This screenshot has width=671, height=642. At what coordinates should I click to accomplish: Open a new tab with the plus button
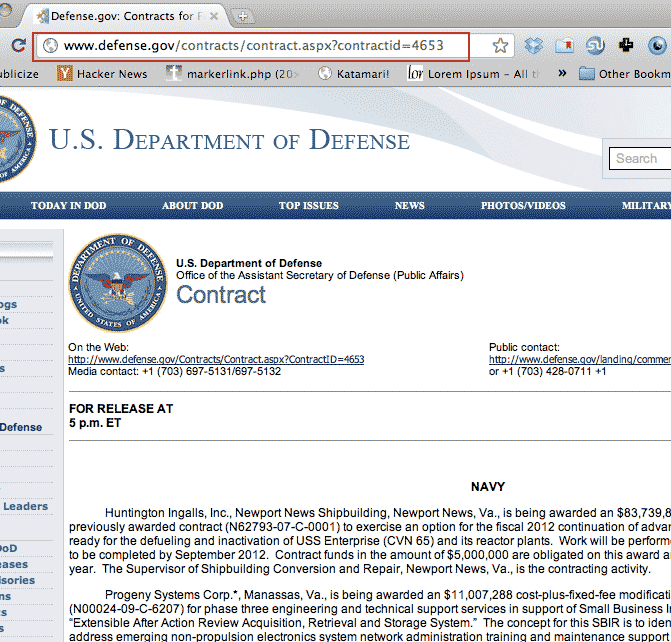point(243,17)
